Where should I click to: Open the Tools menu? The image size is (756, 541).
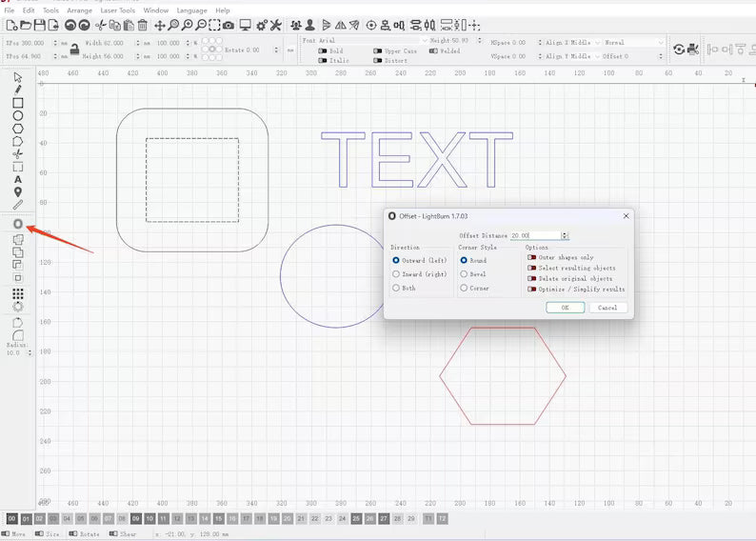click(x=50, y=10)
